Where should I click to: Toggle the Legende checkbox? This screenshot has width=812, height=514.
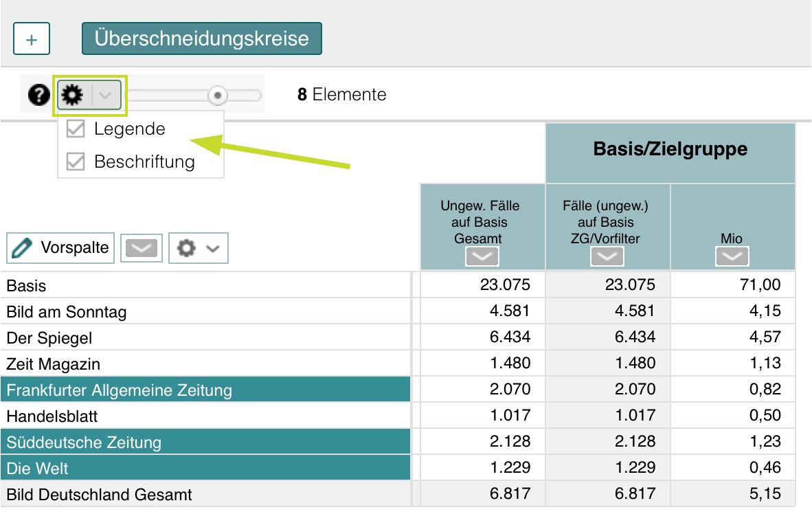click(76, 128)
